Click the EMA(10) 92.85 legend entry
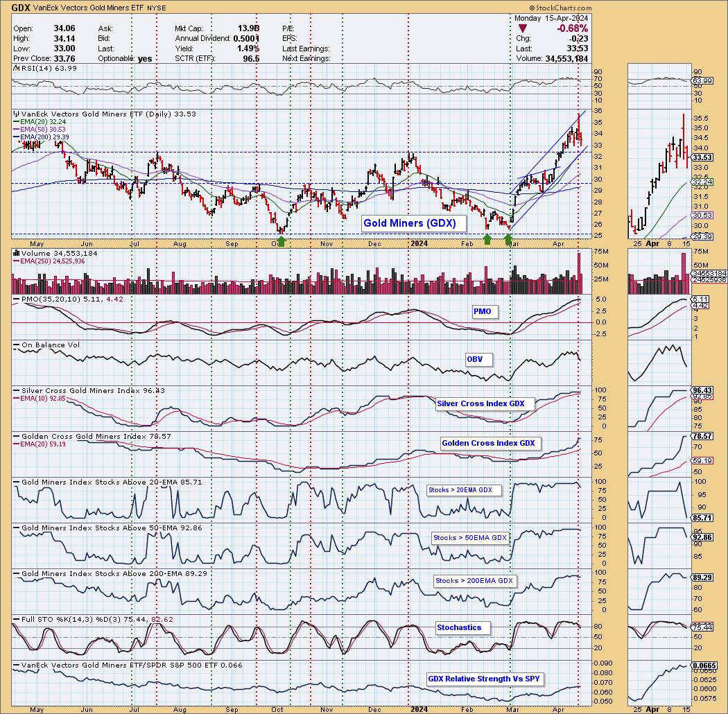728x714 pixels. tap(40, 399)
